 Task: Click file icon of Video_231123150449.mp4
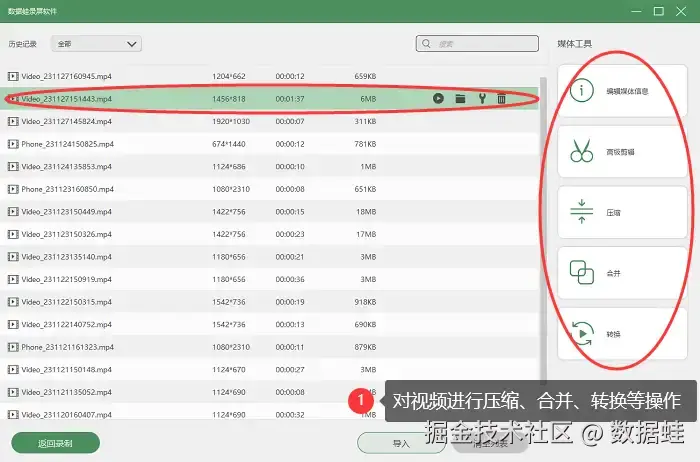coord(13,212)
